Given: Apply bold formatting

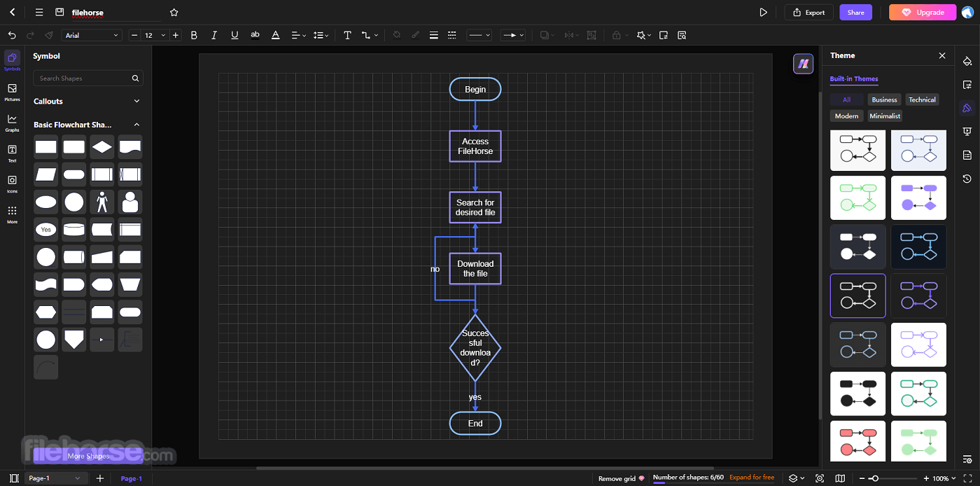Looking at the screenshot, I should 194,35.
